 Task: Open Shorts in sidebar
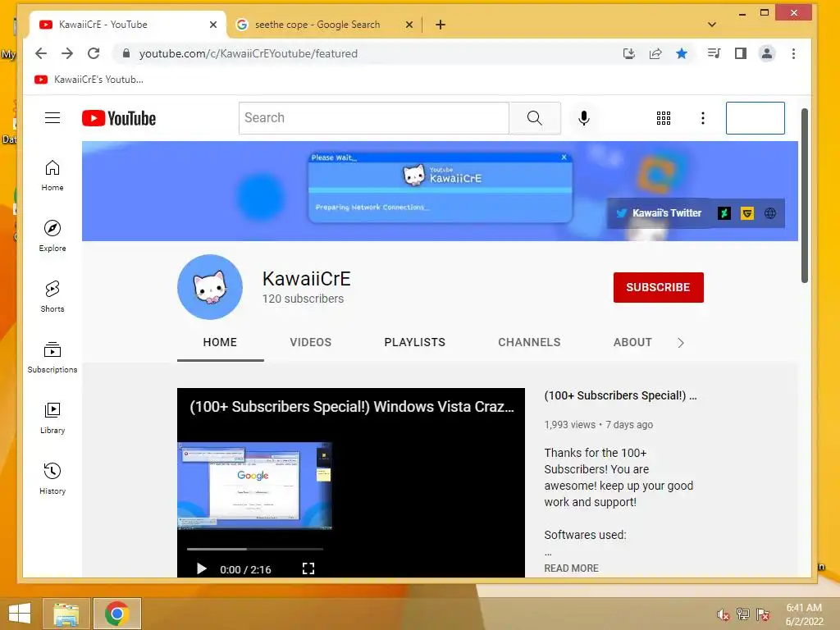pyautogui.click(x=52, y=297)
